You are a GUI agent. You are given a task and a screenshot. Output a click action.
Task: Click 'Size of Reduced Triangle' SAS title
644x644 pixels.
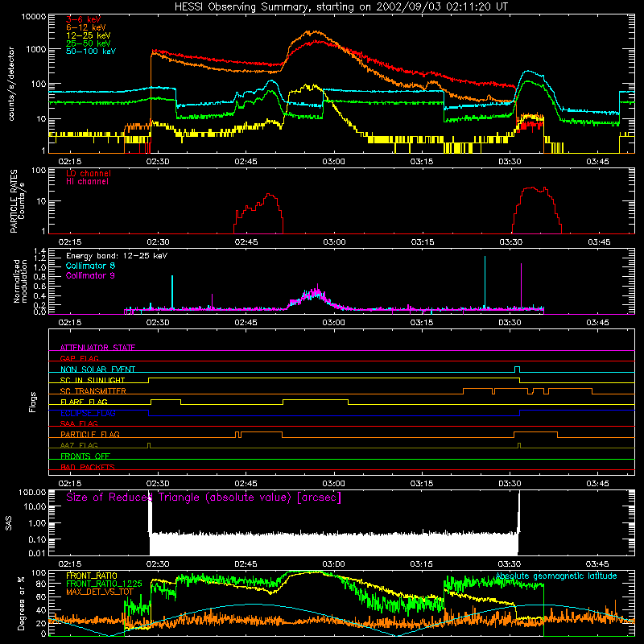point(204,497)
